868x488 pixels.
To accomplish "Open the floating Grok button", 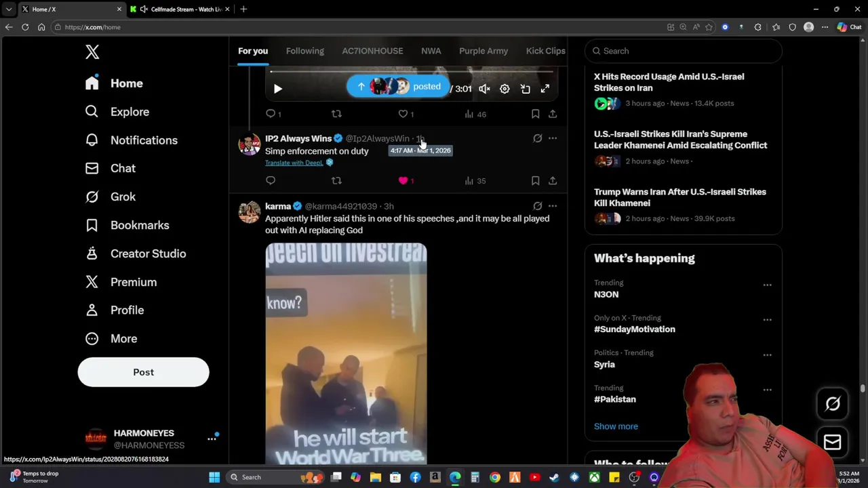I will tap(833, 404).
